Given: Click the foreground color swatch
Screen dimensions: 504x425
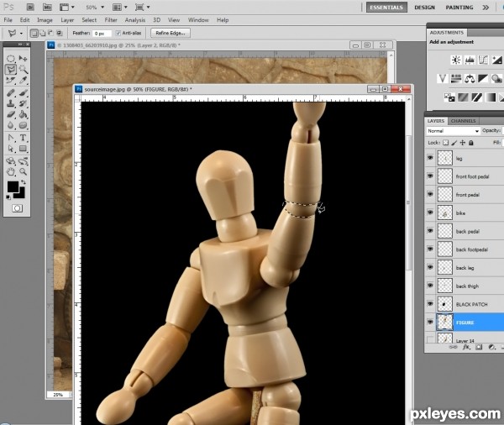Looking at the screenshot, I should 13,186.
